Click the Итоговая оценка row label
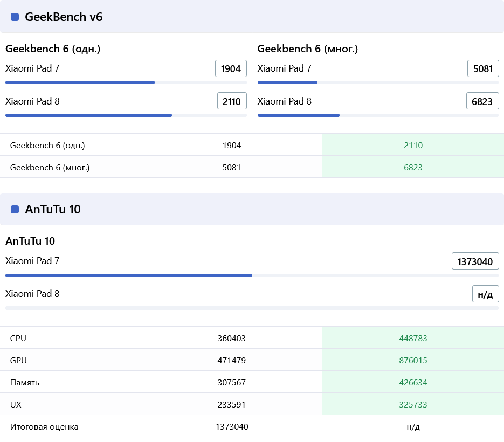Screen dimensions: 504x442 (44, 426)
